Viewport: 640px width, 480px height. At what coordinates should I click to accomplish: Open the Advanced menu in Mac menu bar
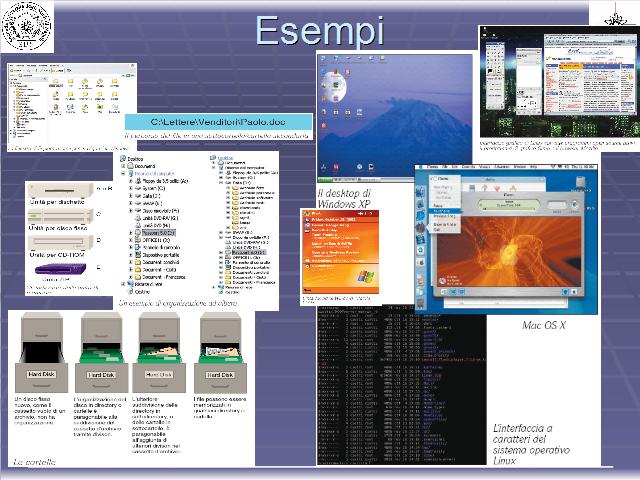point(502,167)
